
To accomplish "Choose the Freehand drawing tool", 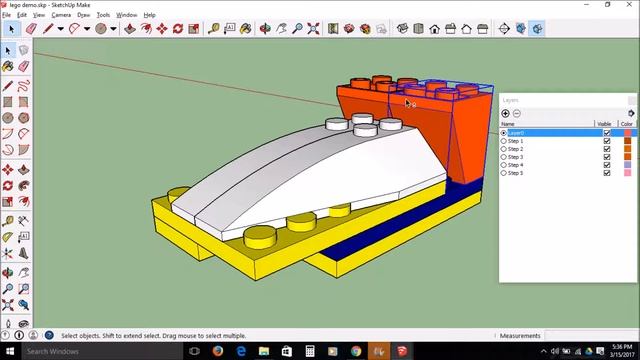I will [x=24, y=86].
